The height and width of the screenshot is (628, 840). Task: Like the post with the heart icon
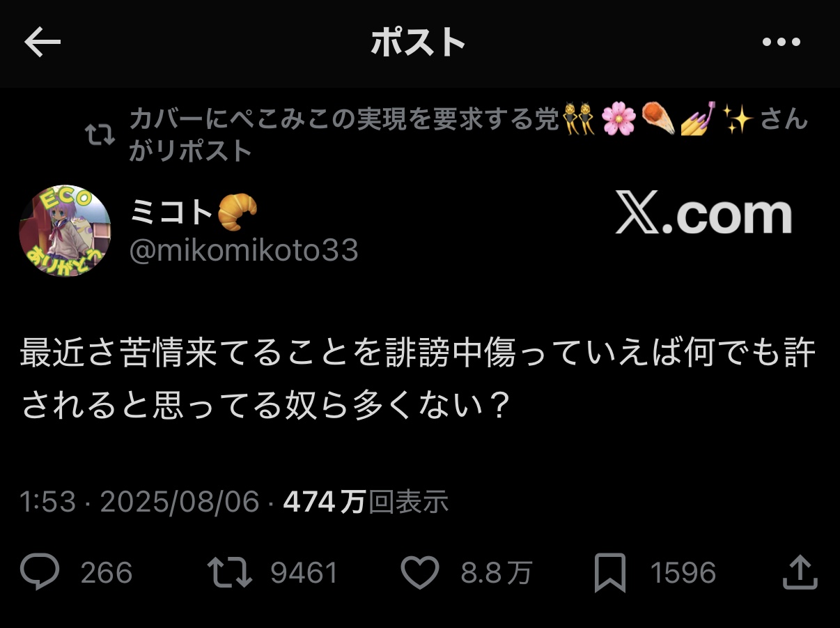pyautogui.click(x=421, y=573)
